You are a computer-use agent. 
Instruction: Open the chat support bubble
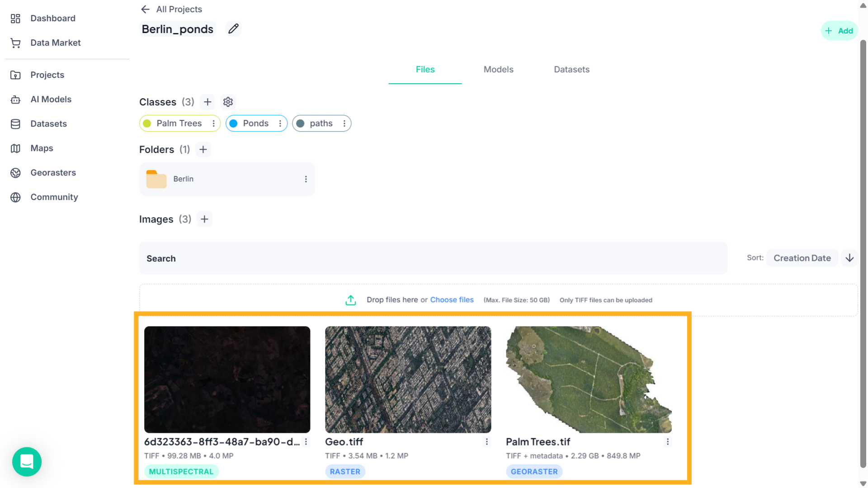[x=27, y=462]
